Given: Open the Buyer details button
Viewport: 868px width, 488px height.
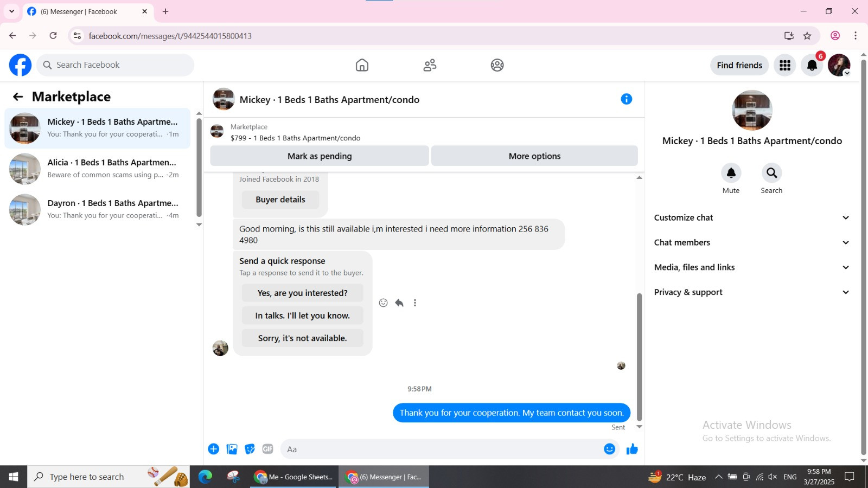Looking at the screenshot, I should [x=280, y=200].
